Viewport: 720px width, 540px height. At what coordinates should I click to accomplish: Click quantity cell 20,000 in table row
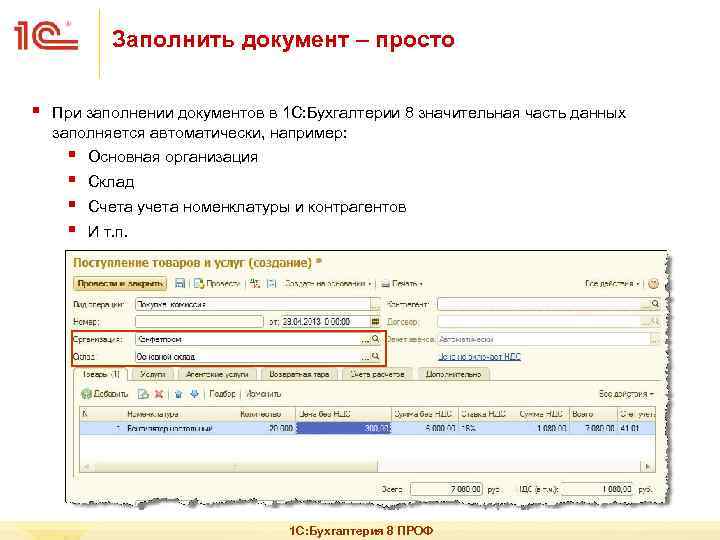click(x=268, y=428)
